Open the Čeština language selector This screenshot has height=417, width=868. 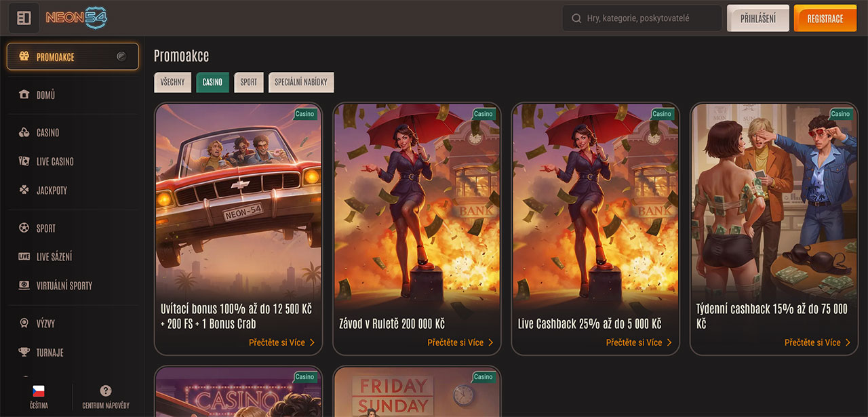[x=39, y=397]
